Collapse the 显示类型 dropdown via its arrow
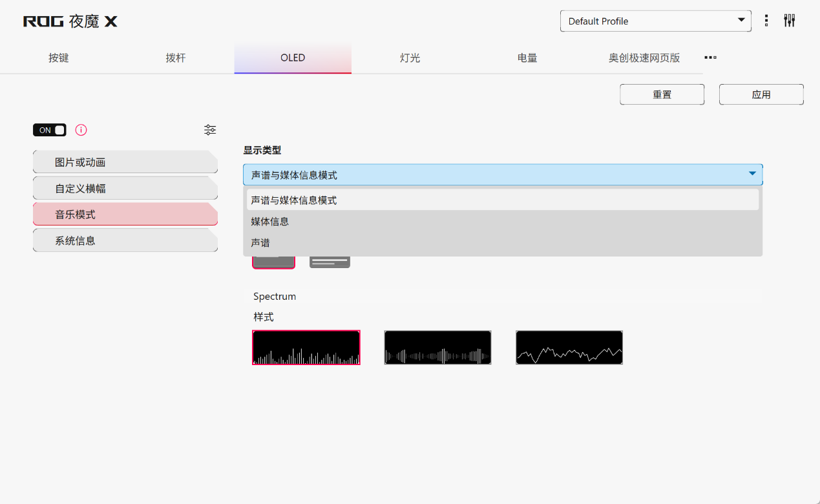Image resolution: width=820 pixels, height=504 pixels. coord(752,174)
